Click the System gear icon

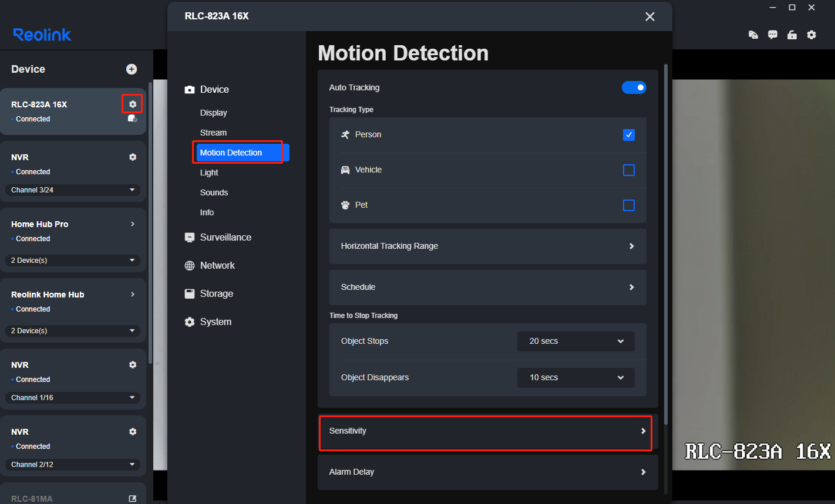tap(190, 322)
